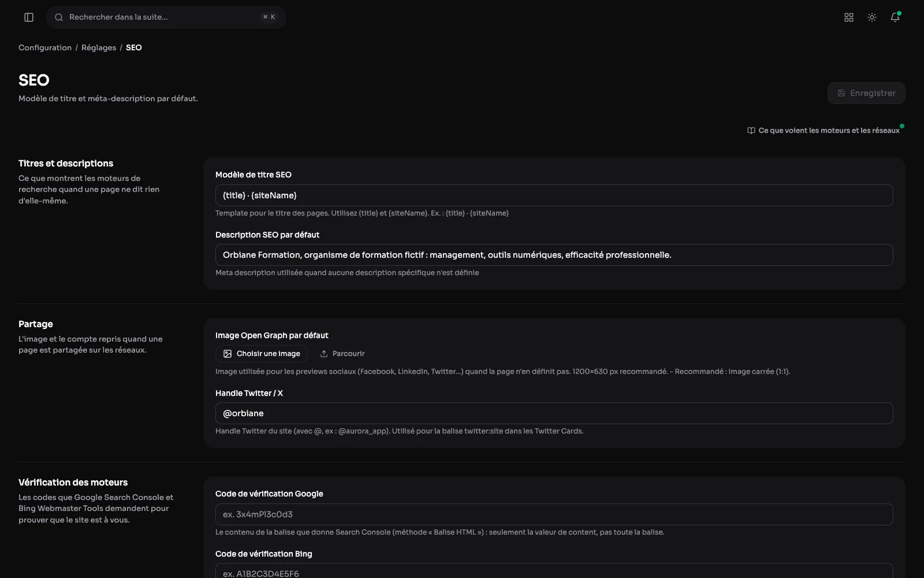The width and height of the screenshot is (924, 578).
Task: Click the Image utilisée pour les previews help text
Action: pos(503,372)
